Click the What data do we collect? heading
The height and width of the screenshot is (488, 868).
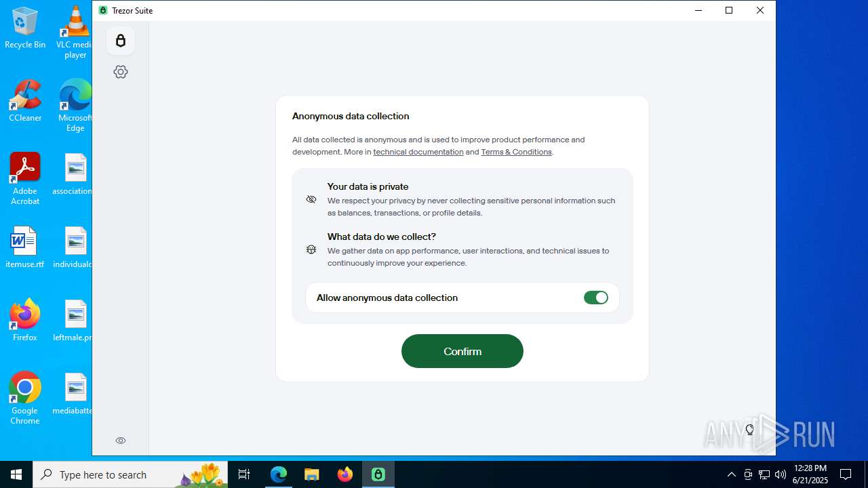click(x=382, y=237)
